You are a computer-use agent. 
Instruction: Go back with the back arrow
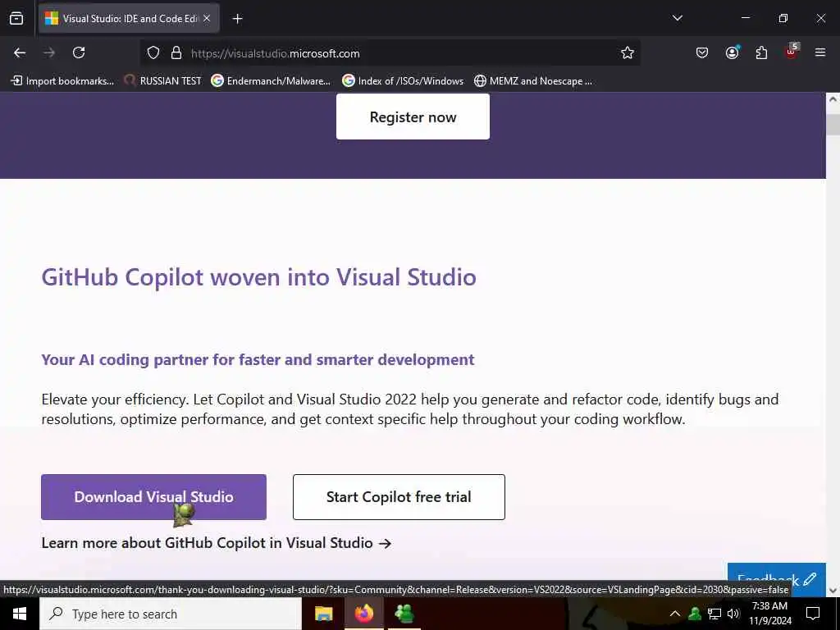(20, 52)
